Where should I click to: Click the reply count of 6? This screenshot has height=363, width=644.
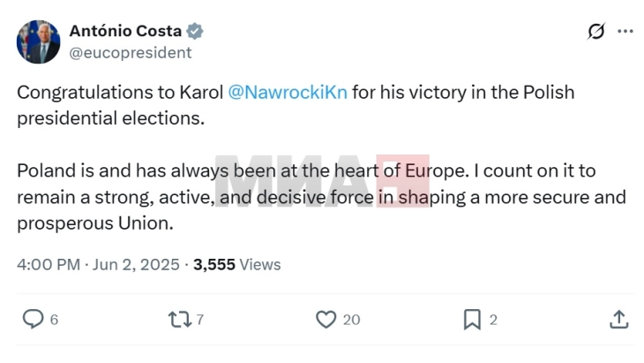coord(54,321)
